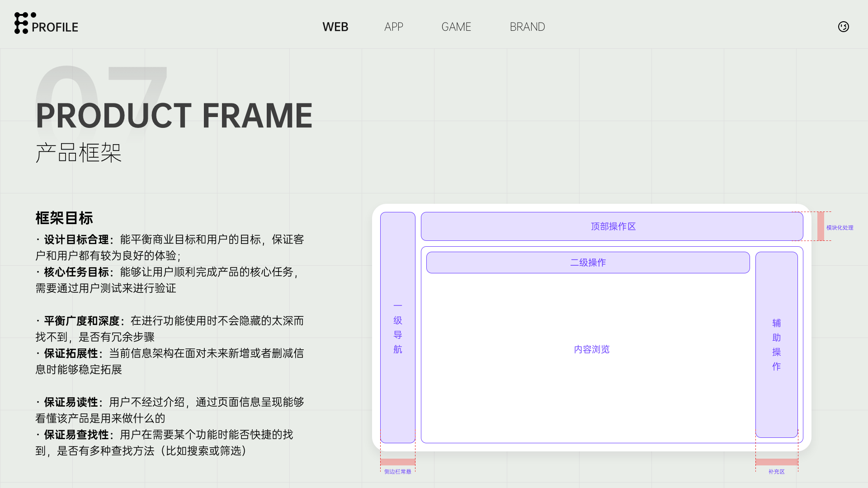Click the 模块化处理 annotation label

[x=840, y=228]
